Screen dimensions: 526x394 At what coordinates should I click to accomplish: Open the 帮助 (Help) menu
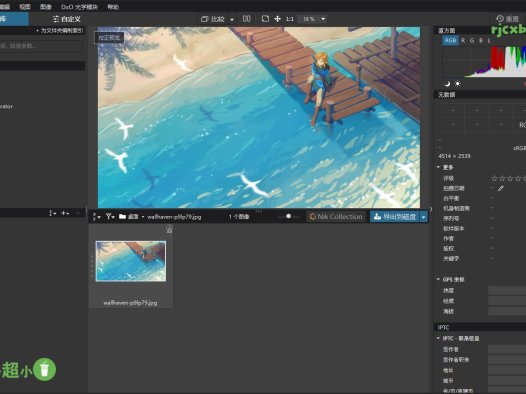tap(113, 7)
